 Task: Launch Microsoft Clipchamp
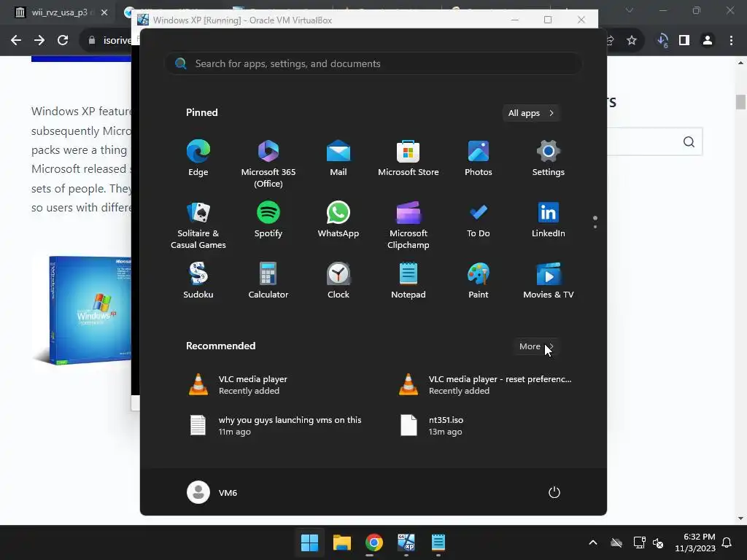409,225
